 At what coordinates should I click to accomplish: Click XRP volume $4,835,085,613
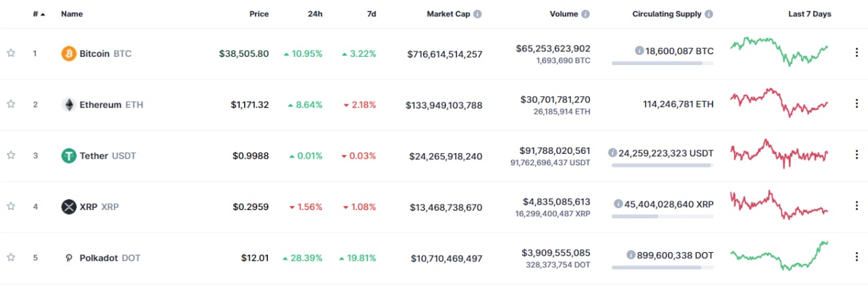(556, 201)
